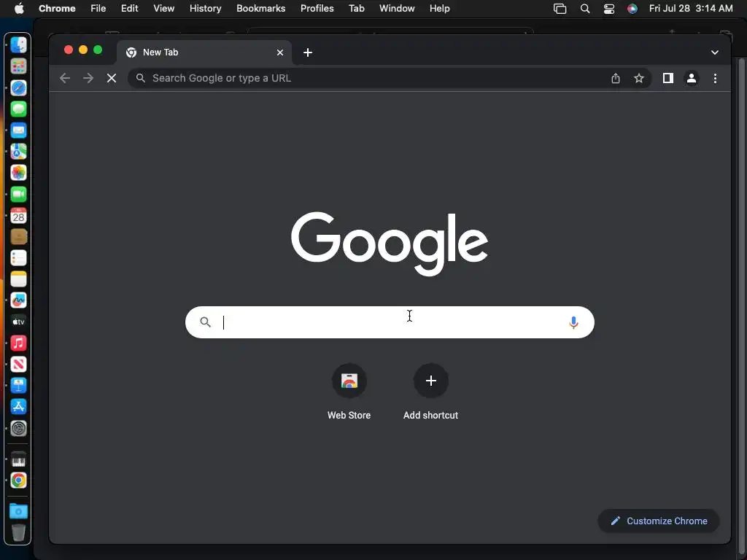
Task: Activate Siri from menu bar
Action: pyautogui.click(x=632, y=9)
